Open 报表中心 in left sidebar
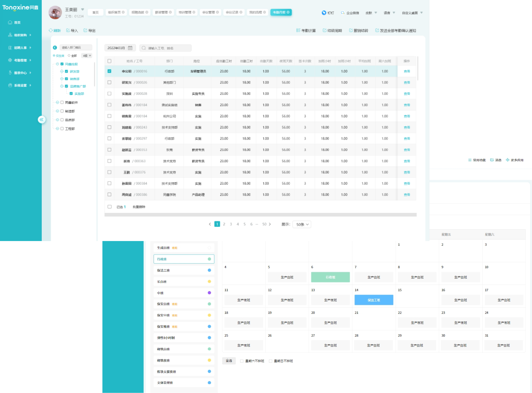This screenshot has width=532, height=393. [20, 73]
